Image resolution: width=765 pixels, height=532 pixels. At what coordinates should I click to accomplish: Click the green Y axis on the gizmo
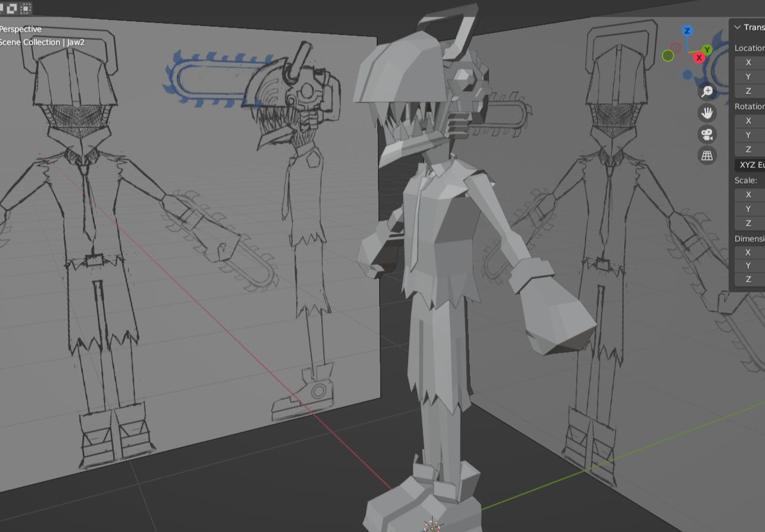point(707,49)
